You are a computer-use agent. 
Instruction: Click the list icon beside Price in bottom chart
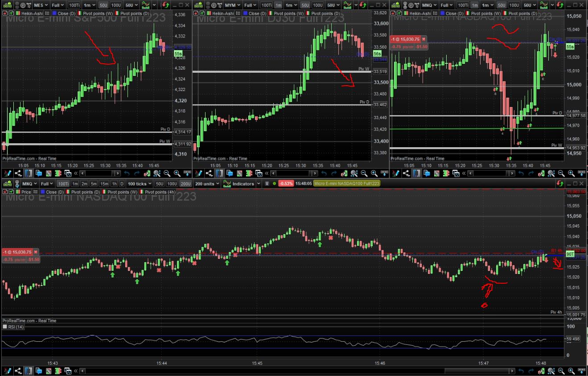click(35, 192)
